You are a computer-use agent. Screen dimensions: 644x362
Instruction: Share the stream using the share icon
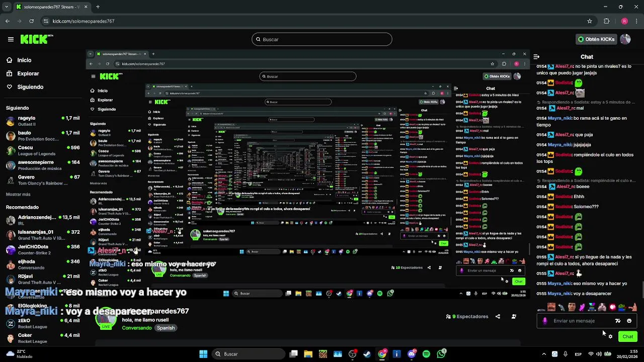click(498, 316)
